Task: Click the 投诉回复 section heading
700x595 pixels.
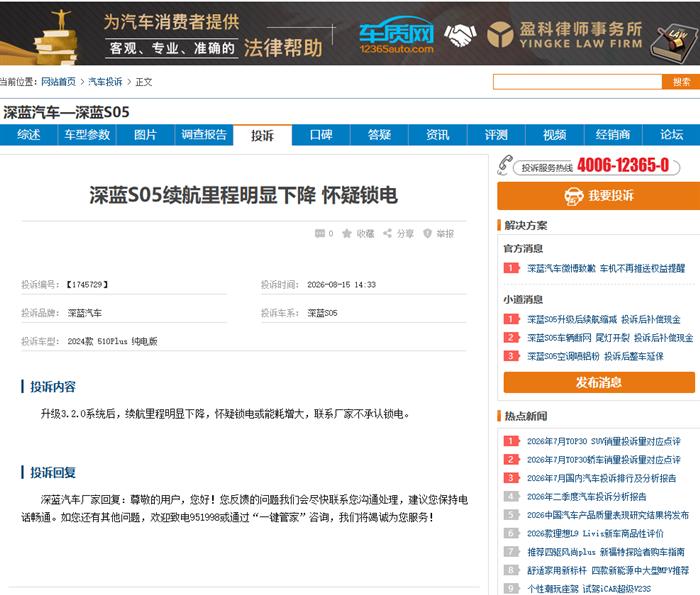Action: pos(53,472)
